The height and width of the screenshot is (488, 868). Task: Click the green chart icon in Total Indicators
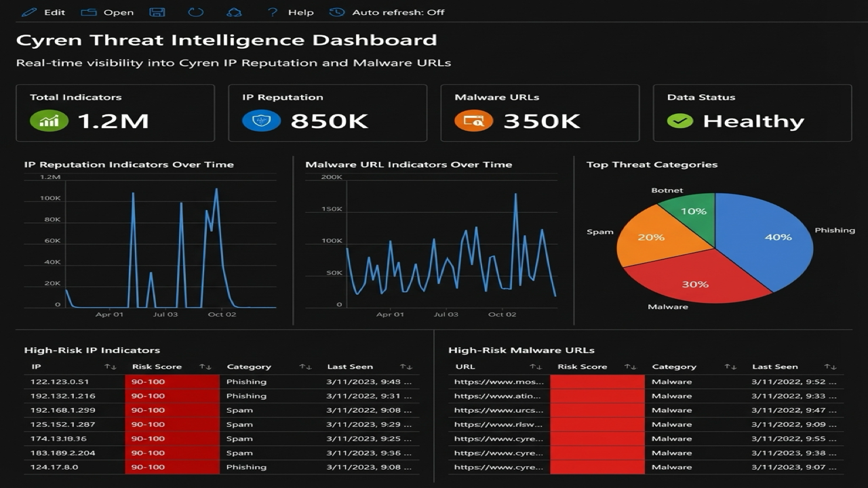50,121
